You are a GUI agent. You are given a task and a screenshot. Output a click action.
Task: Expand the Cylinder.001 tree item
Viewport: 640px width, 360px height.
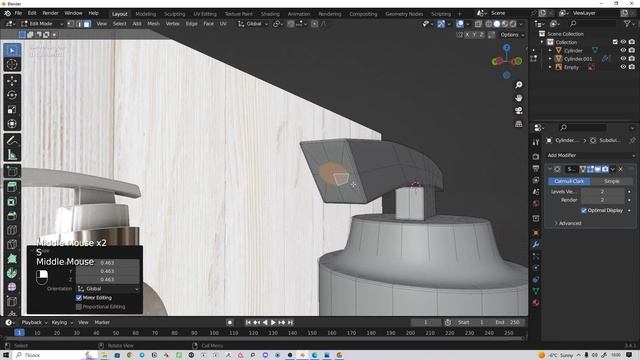(x=550, y=59)
